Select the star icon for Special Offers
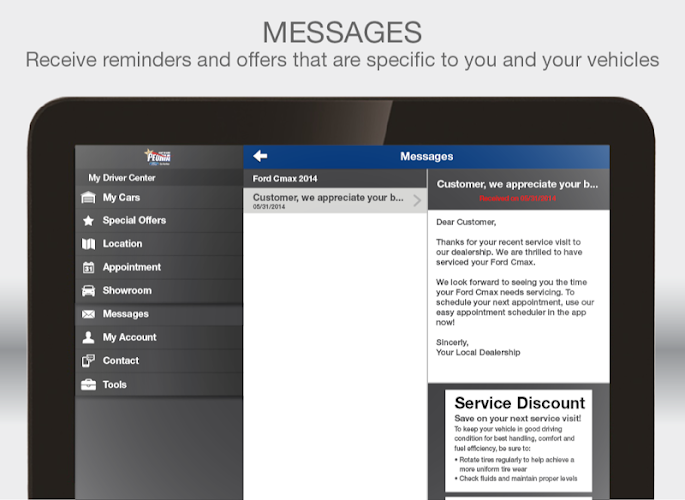The width and height of the screenshot is (685, 500). pos(88,221)
